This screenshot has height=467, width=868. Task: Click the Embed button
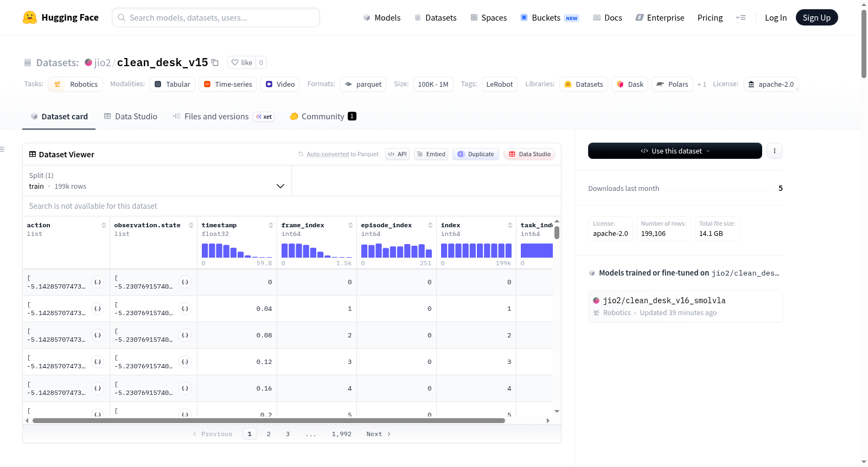coord(431,154)
